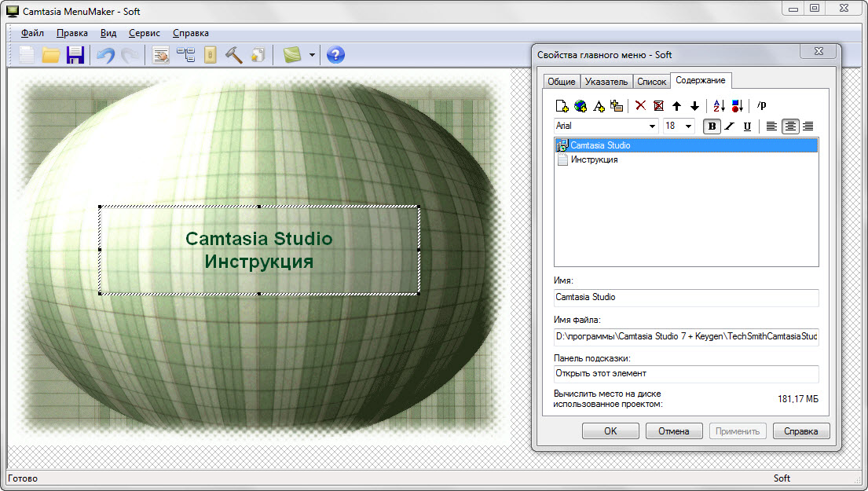This screenshot has width=868, height=491.
Task: Move the selected item up with the arrow
Action: click(x=676, y=106)
